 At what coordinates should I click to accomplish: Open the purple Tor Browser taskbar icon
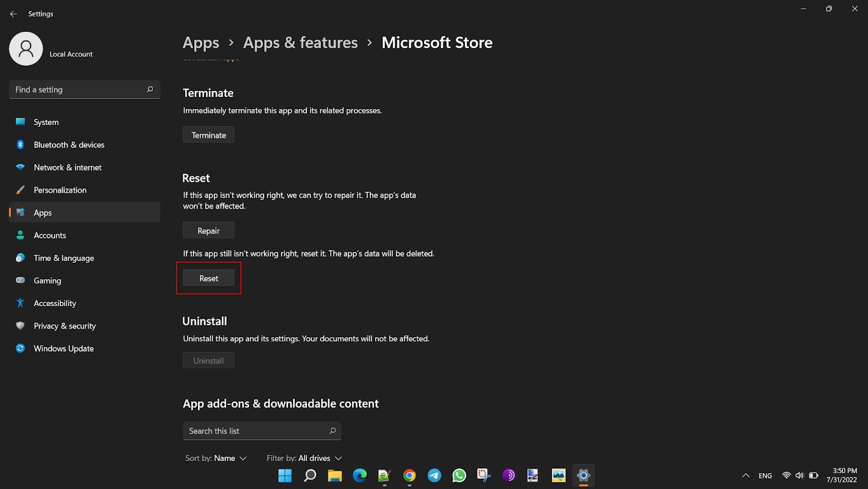point(509,475)
